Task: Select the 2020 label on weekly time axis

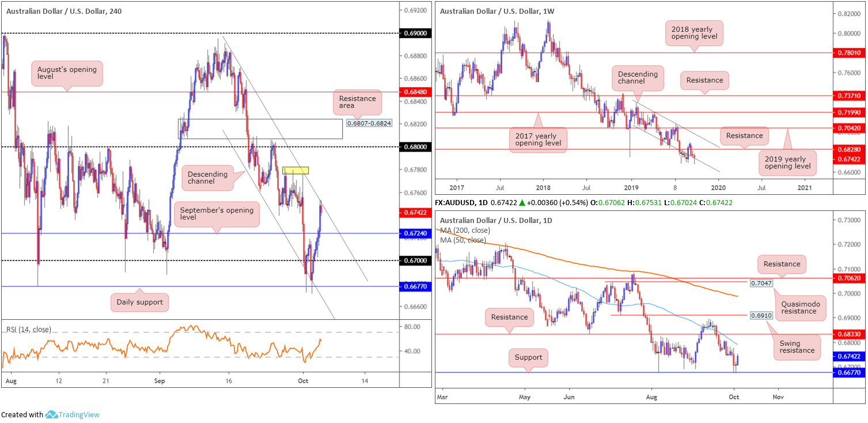Action: tap(718, 187)
